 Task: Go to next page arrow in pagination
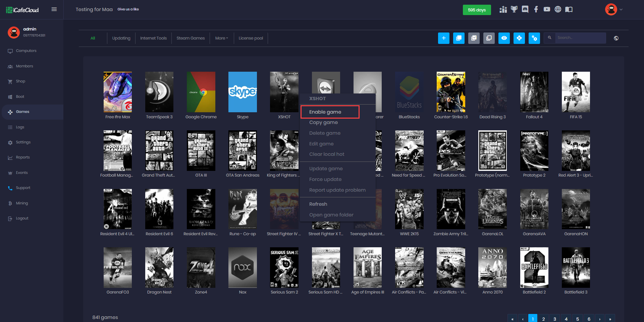(x=599, y=319)
